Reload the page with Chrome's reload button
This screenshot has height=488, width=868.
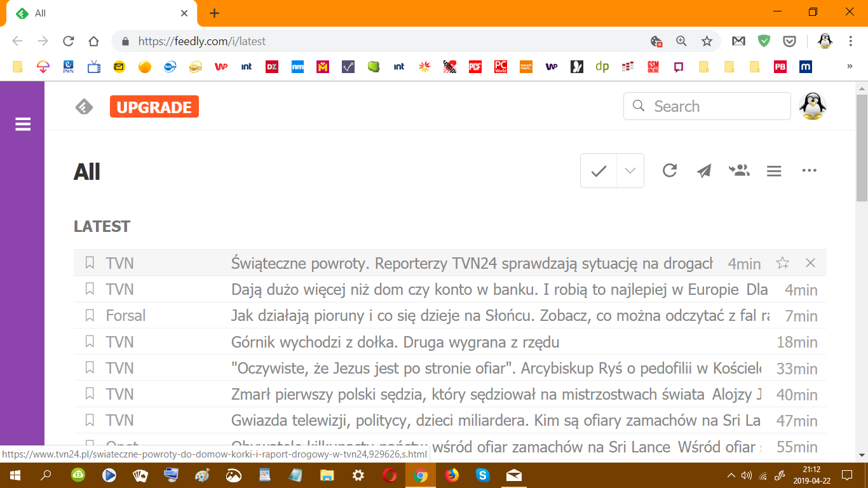69,41
